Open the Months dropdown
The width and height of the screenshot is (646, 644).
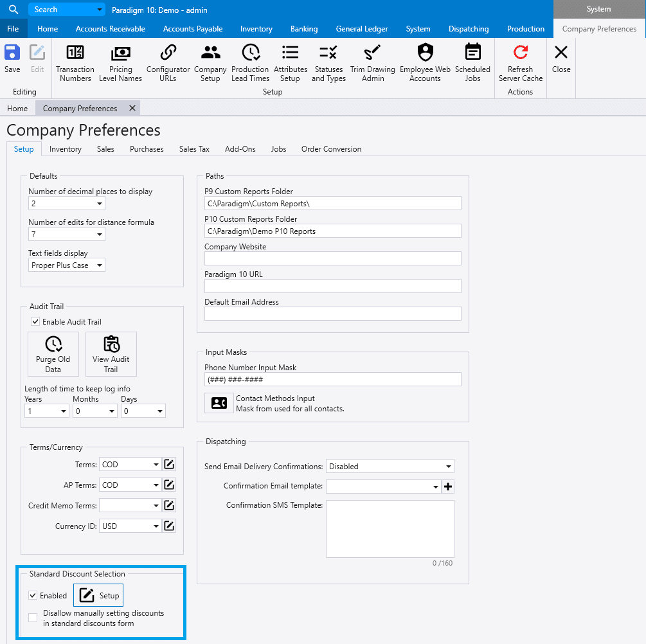tap(112, 411)
